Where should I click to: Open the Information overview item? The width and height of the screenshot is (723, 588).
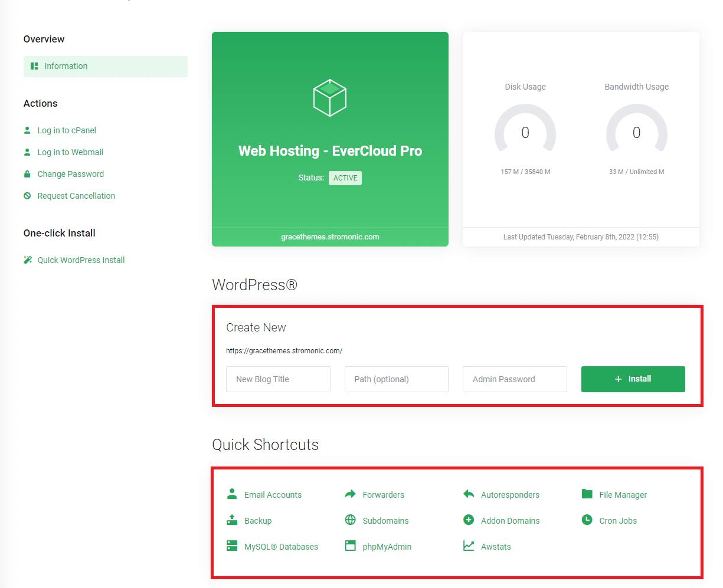(x=106, y=67)
